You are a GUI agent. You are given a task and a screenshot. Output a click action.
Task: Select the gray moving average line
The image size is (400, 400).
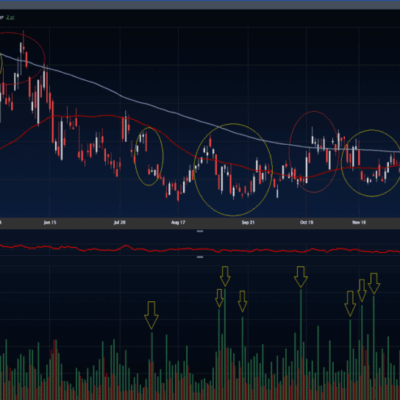coord(200,121)
